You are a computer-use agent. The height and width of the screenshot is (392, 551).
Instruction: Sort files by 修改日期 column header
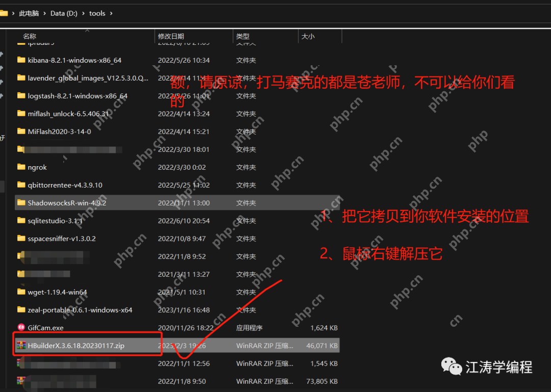(x=171, y=36)
